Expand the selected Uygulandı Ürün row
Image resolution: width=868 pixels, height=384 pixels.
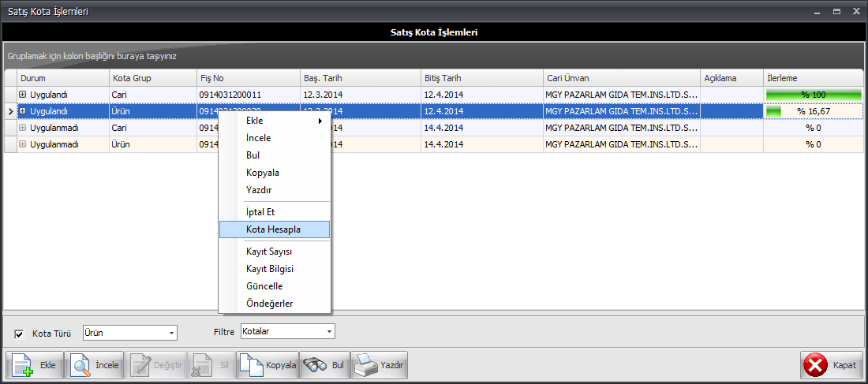pyautogui.click(x=23, y=110)
